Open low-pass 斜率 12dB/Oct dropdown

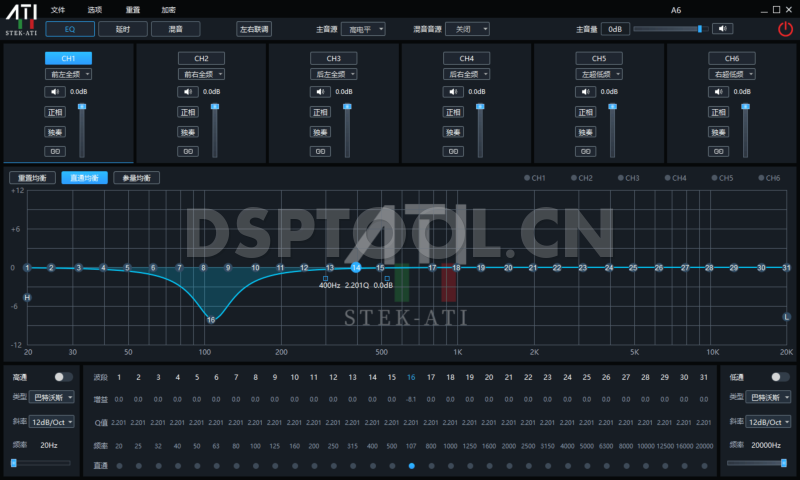click(x=768, y=422)
